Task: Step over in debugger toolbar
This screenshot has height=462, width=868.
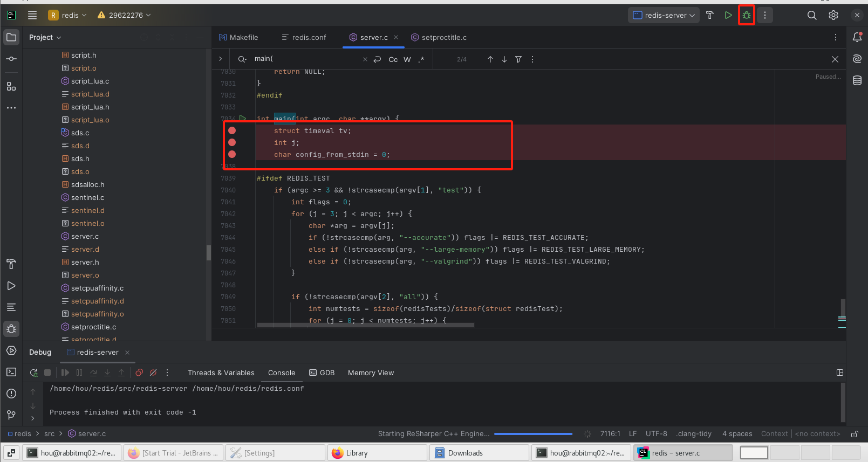Action: [93, 373]
